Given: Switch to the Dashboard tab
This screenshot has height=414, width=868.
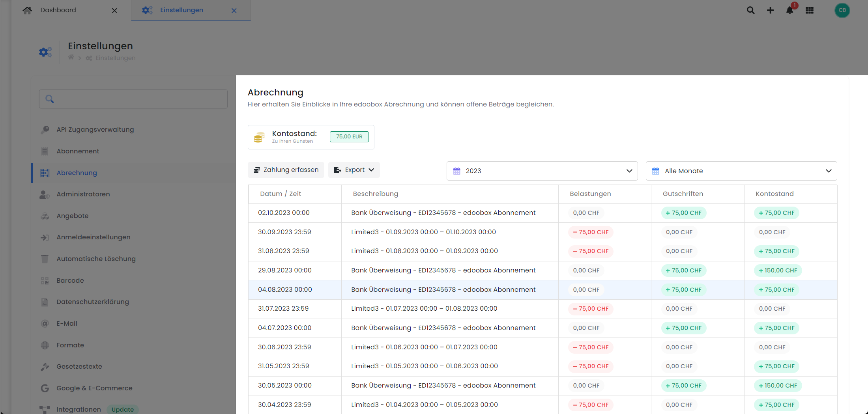Looking at the screenshot, I should pos(58,10).
